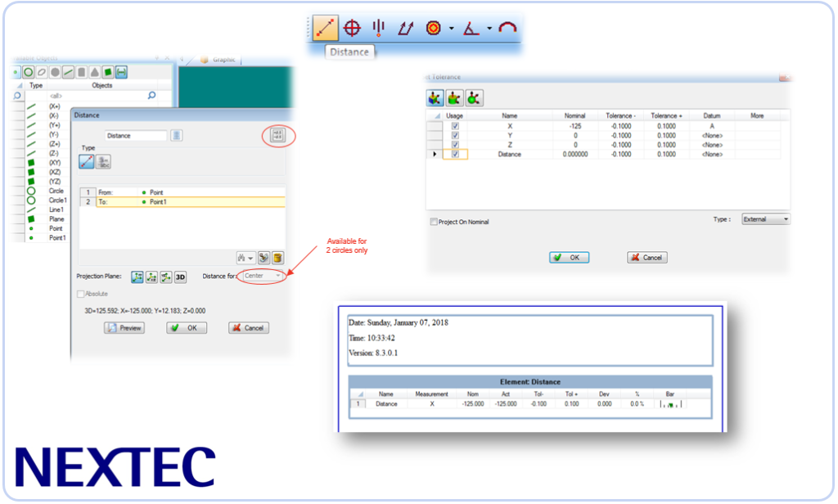This screenshot has width=838, height=504.
Task: Filter objects by cylinder type icon
Action: (82, 72)
